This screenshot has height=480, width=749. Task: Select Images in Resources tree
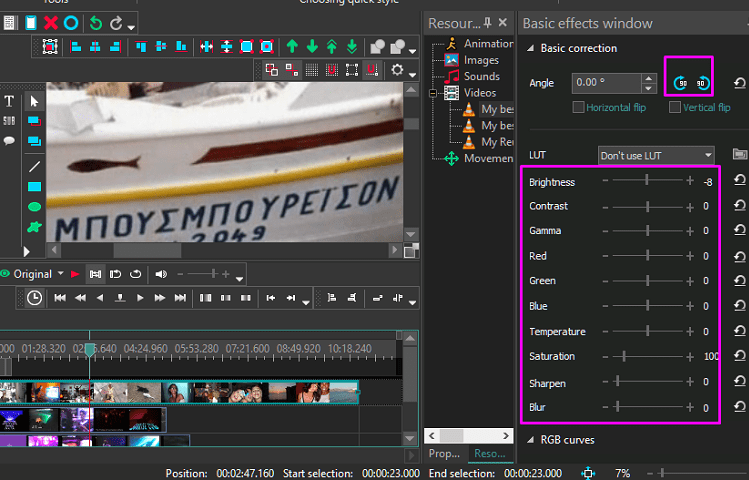(481, 60)
